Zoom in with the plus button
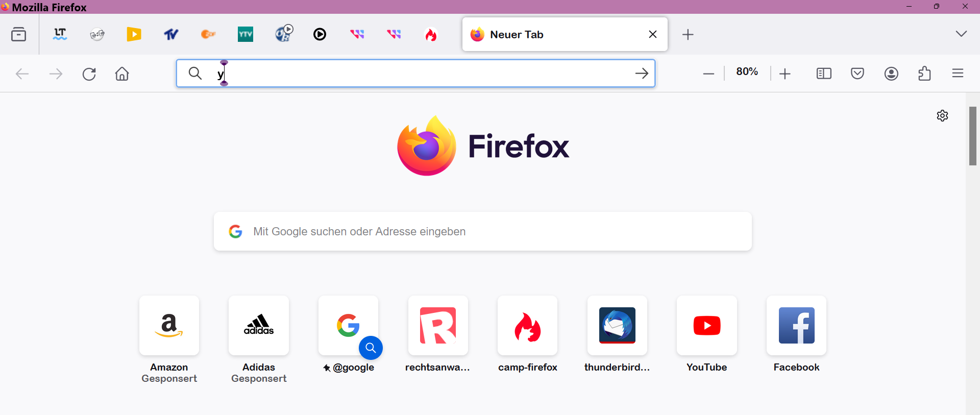Screen dimensions: 980x415 [785, 74]
